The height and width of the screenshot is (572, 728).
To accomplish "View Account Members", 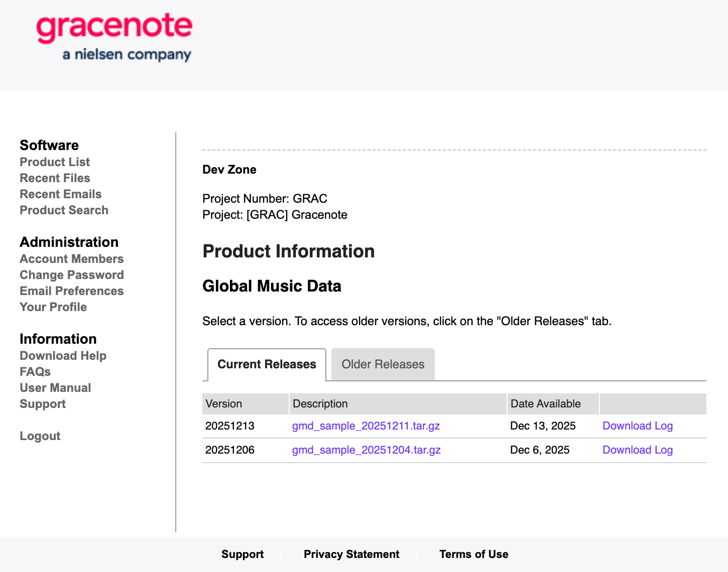I will click(x=71, y=259).
